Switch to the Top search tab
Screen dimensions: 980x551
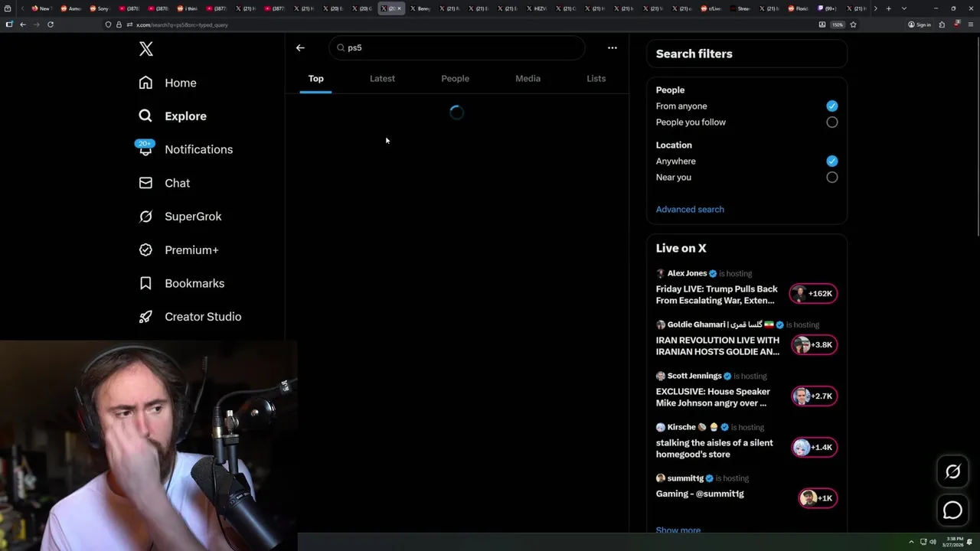click(x=315, y=78)
